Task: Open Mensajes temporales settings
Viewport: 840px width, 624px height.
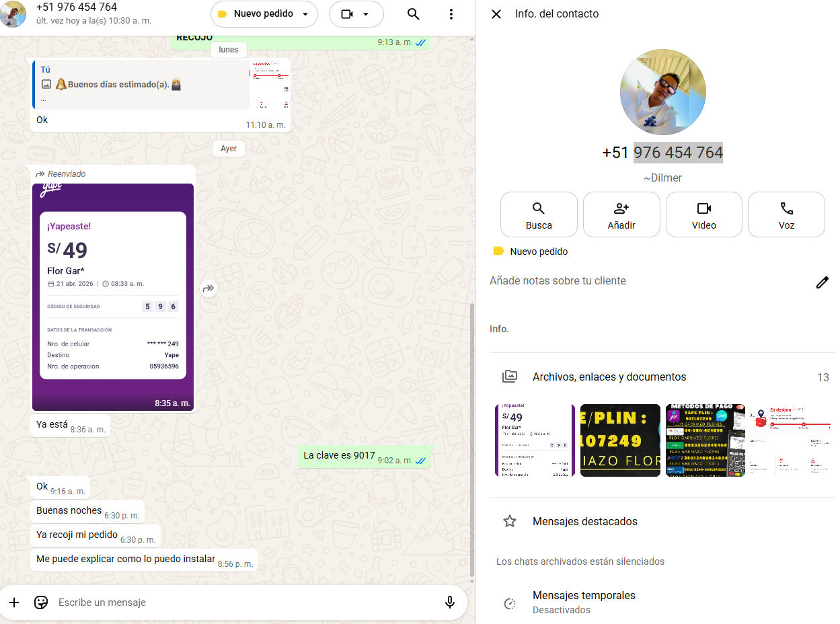Action: pyautogui.click(x=584, y=602)
